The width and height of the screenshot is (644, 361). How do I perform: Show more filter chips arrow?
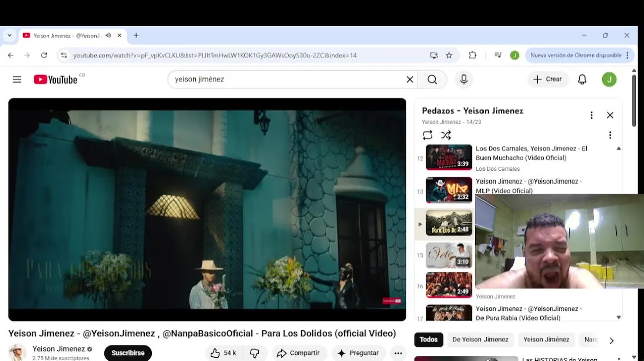pyautogui.click(x=611, y=340)
